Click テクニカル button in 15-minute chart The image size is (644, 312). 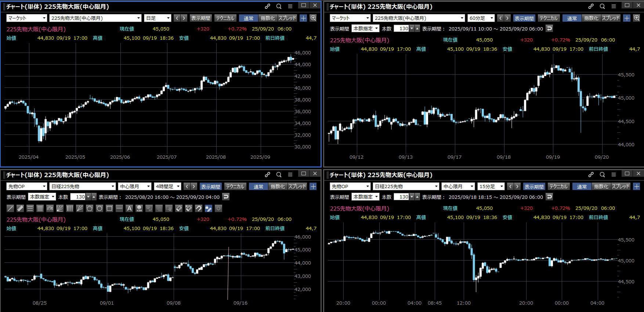558,186
